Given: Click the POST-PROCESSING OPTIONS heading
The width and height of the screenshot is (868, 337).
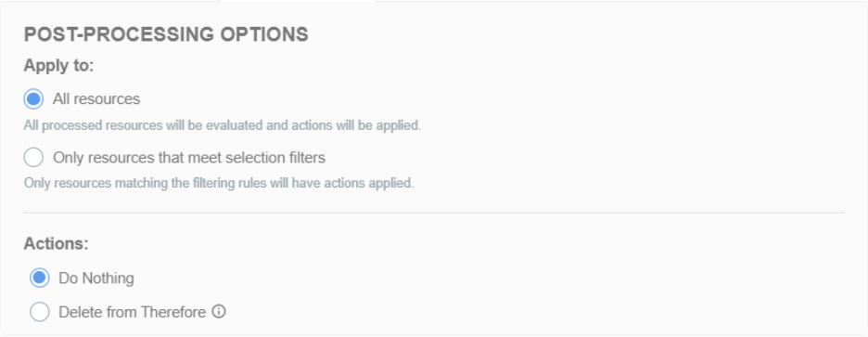Looking at the screenshot, I should pos(166,34).
